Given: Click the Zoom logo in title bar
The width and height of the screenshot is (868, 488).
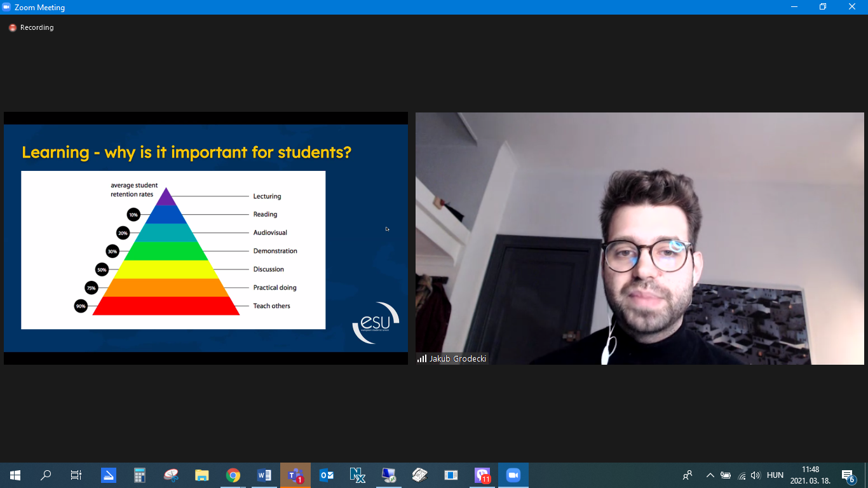Looking at the screenshot, I should pyautogui.click(x=7, y=7).
